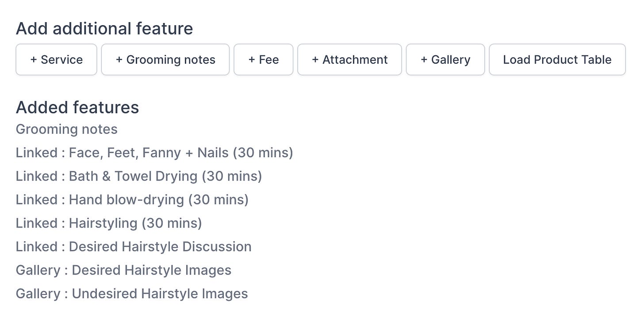This screenshot has width=644, height=312.
Task: Select Desired Hairstyle Discussion linked item
Action: click(134, 247)
